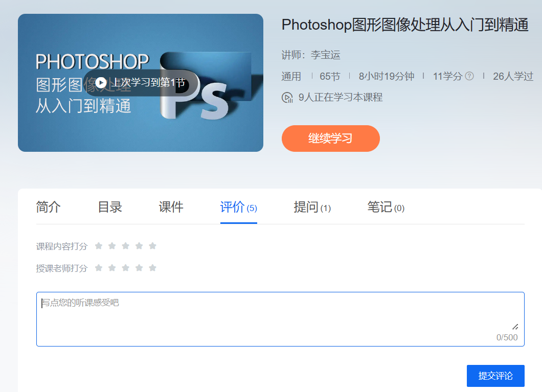Resume from the 上次学习到第1节 play overlay
The height and width of the screenshot is (392, 542).
tap(140, 83)
